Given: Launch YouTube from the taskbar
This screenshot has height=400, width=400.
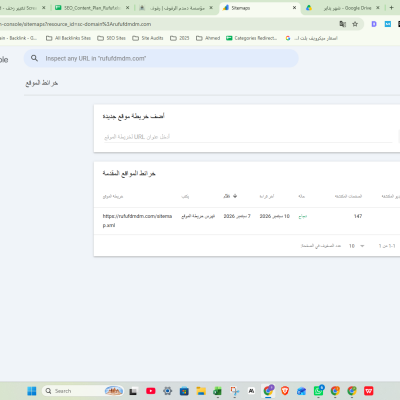Looking at the screenshot, I should coord(151,391).
